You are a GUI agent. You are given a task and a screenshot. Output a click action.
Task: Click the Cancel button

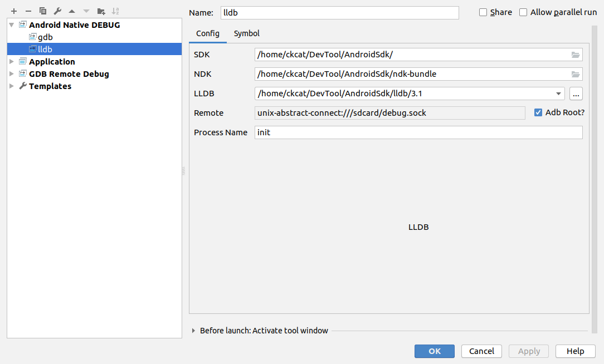[481, 351]
